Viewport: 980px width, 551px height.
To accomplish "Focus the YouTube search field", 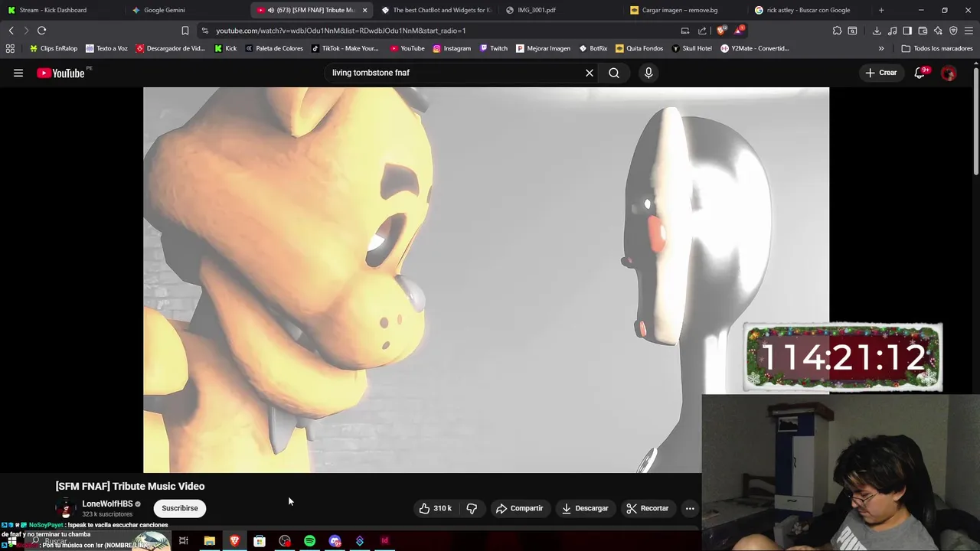I will click(x=456, y=73).
